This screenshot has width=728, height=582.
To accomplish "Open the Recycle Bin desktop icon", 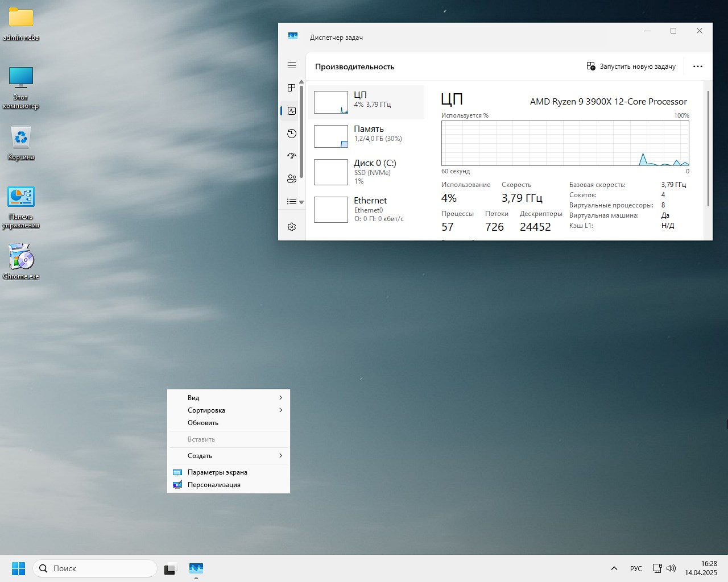I will click(21, 143).
